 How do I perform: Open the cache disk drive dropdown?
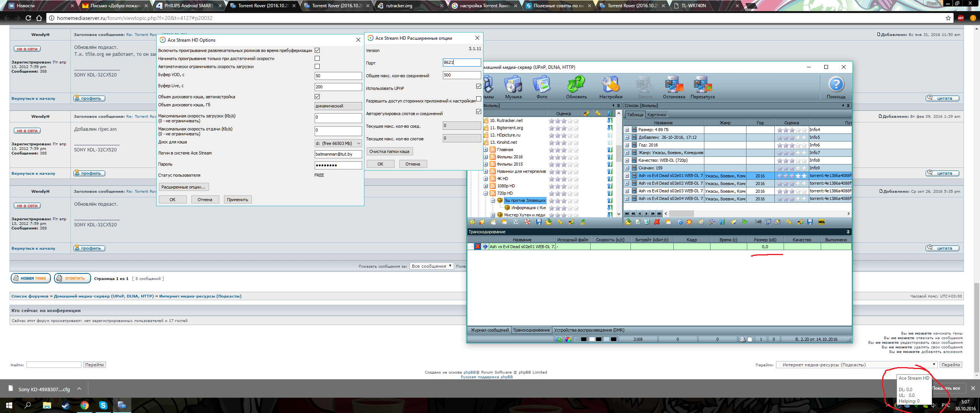338,143
